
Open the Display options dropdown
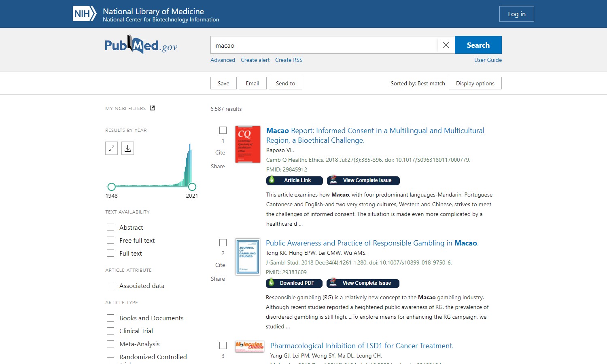point(475,83)
